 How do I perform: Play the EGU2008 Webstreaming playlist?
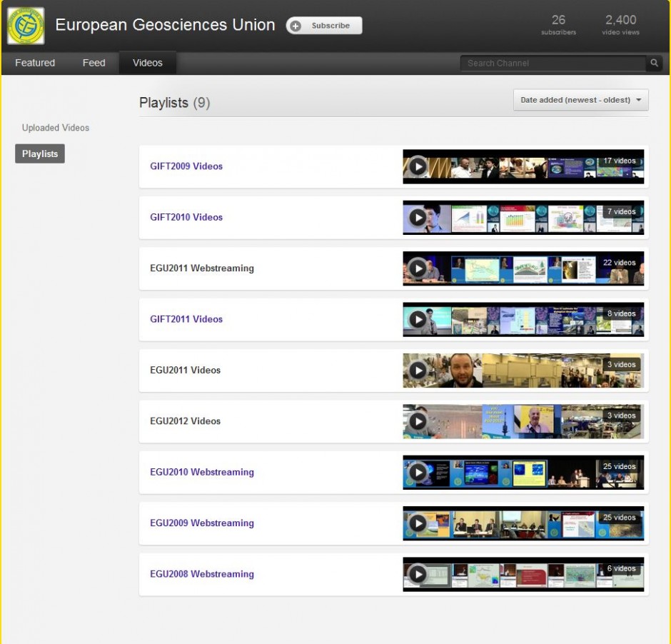pyautogui.click(x=418, y=574)
